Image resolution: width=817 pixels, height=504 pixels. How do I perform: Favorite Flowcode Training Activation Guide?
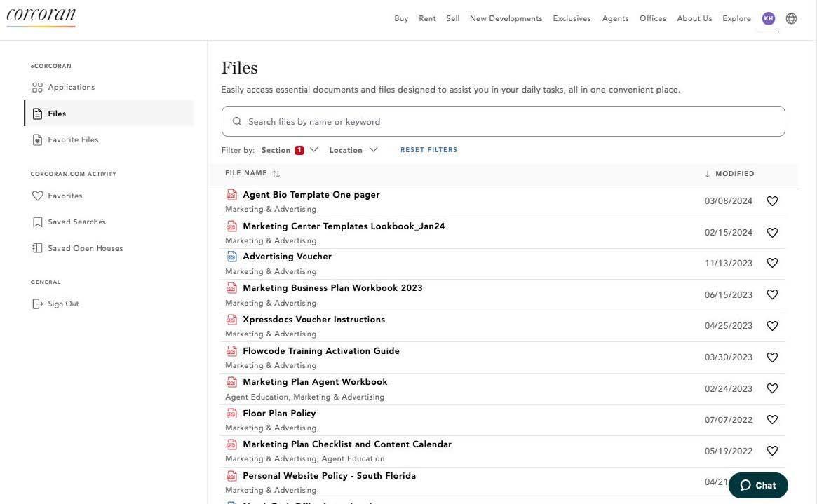tap(772, 357)
